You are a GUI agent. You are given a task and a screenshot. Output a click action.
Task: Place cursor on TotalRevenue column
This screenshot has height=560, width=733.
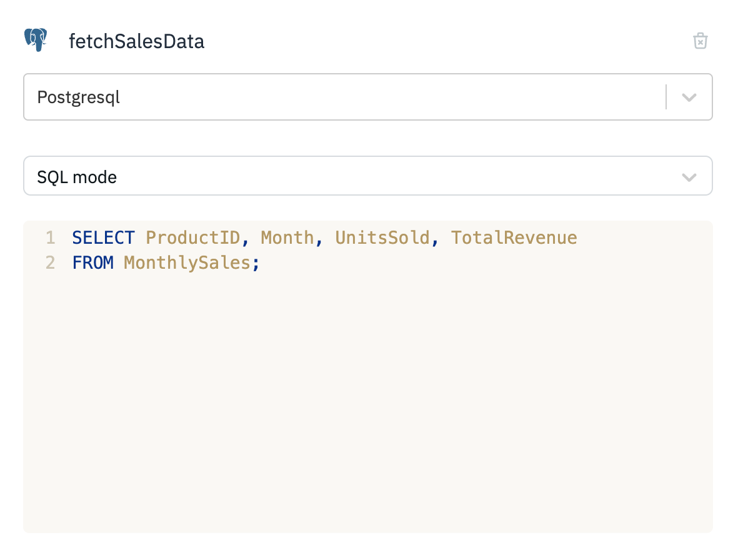tap(514, 238)
